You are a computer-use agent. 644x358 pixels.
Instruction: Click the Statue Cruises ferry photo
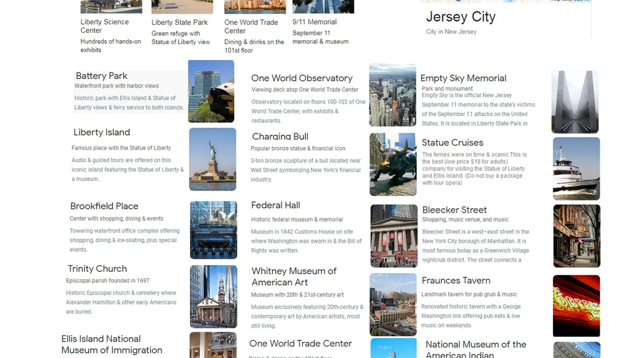pyautogui.click(x=576, y=169)
